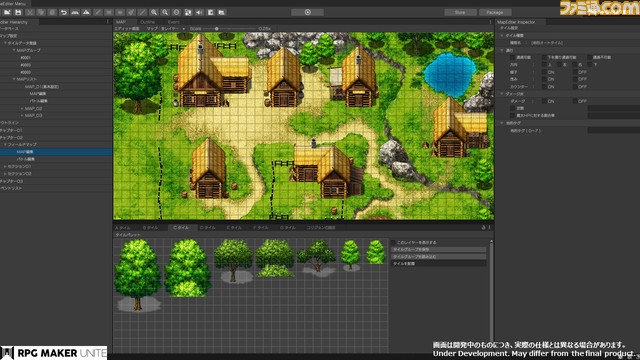Open the tile palette kebab menu

tap(489, 227)
